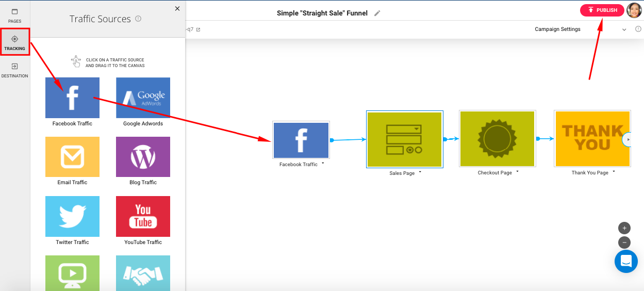The height and width of the screenshot is (291, 644).
Task: Open external link icon near funnel URL
Action: point(198,29)
